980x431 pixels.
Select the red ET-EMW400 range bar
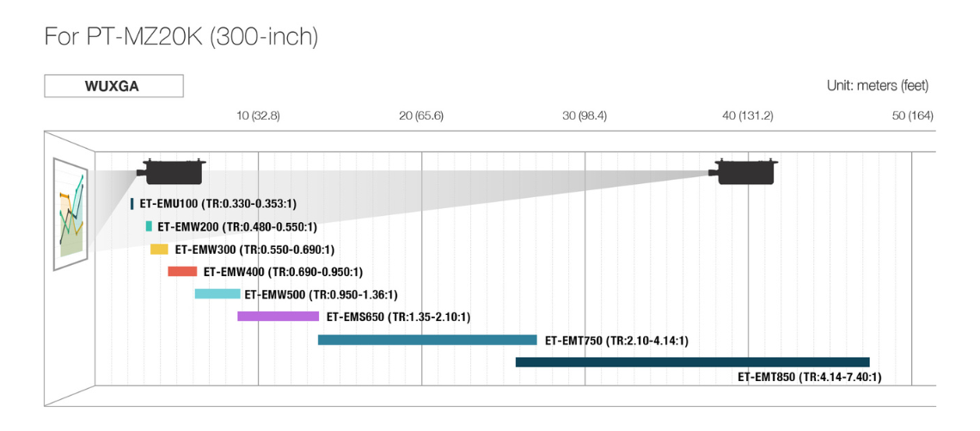[182, 272]
